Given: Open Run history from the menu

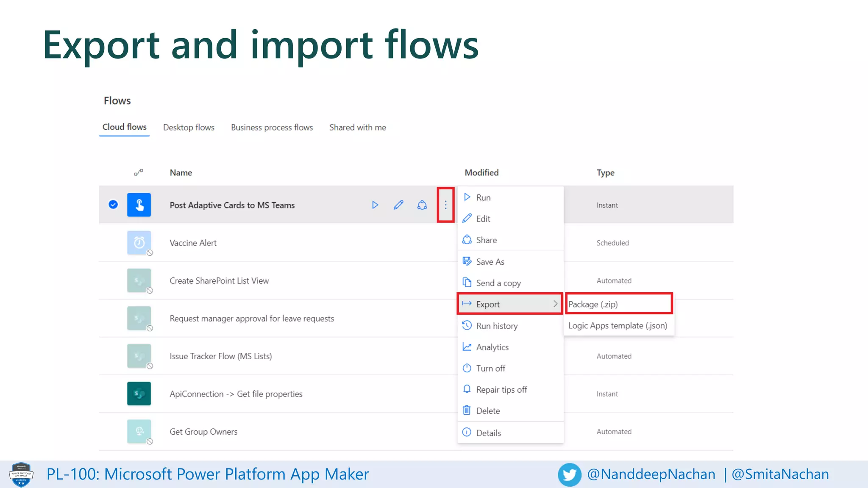Looking at the screenshot, I should [510, 326].
